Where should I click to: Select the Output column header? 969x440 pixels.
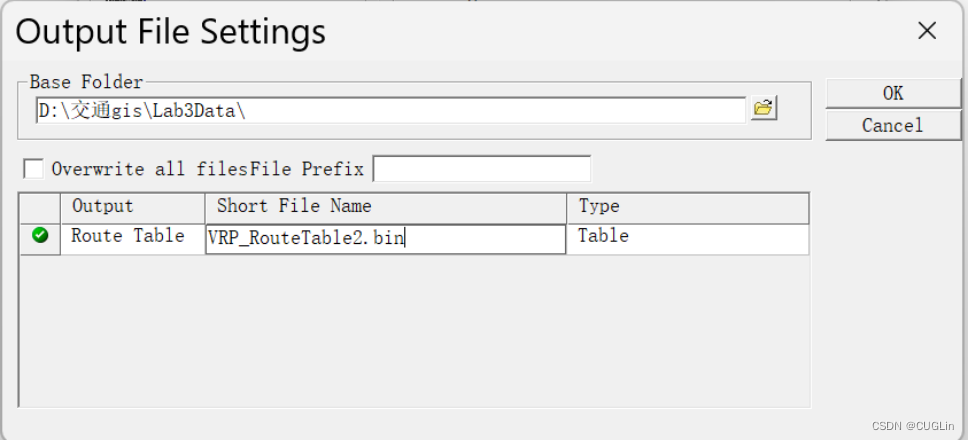133,206
